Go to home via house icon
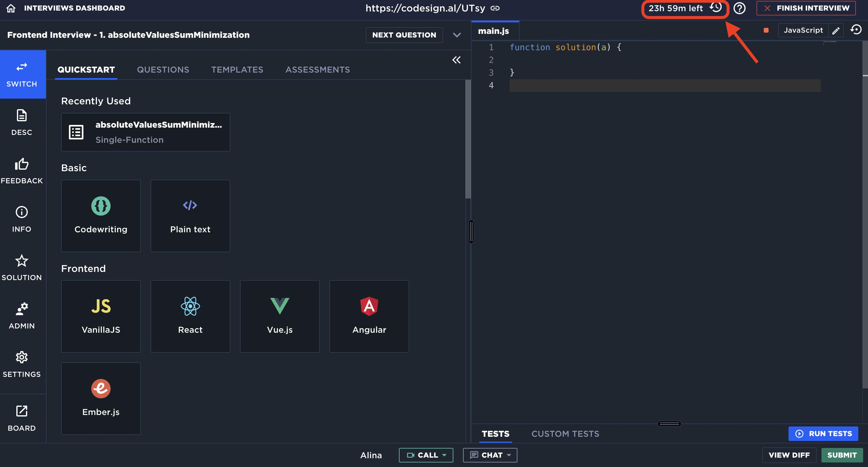This screenshot has height=467, width=868. pos(11,8)
